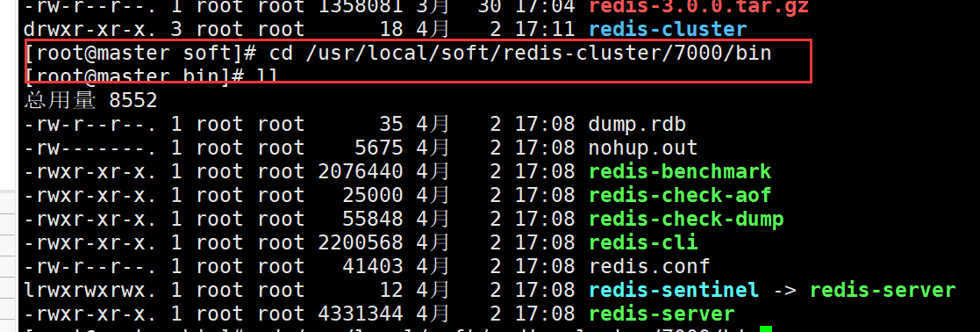The width and height of the screenshot is (980, 332).
Task: Select the redis-3.0.0.tar.gz file name
Action: 698,7
